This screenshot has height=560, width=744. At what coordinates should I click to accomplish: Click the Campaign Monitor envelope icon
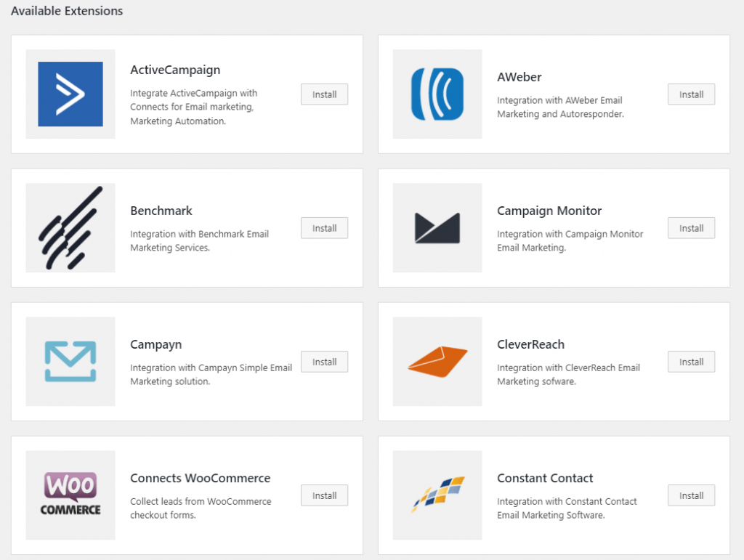click(x=437, y=228)
